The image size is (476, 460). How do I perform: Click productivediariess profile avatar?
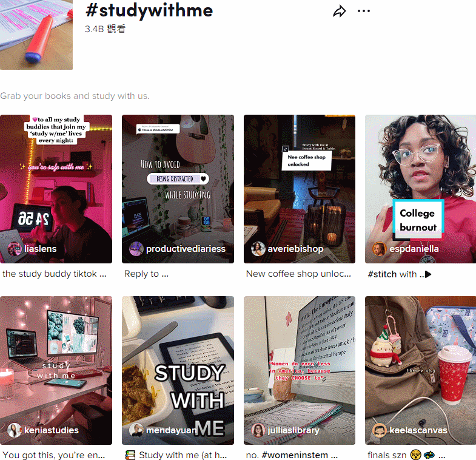point(136,249)
